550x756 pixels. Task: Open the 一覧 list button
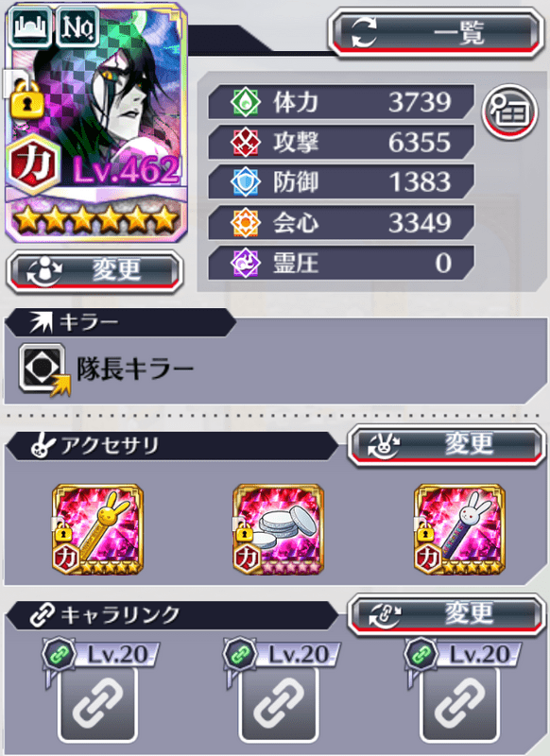(x=437, y=32)
